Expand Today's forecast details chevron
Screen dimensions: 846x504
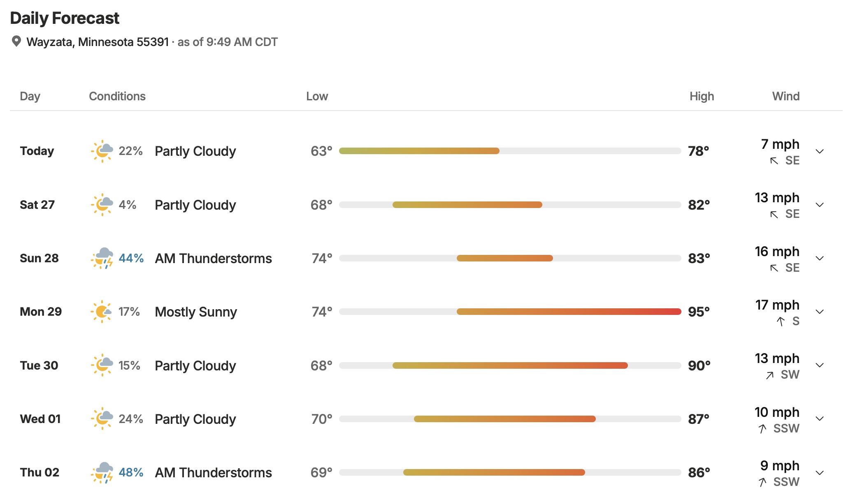click(820, 151)
